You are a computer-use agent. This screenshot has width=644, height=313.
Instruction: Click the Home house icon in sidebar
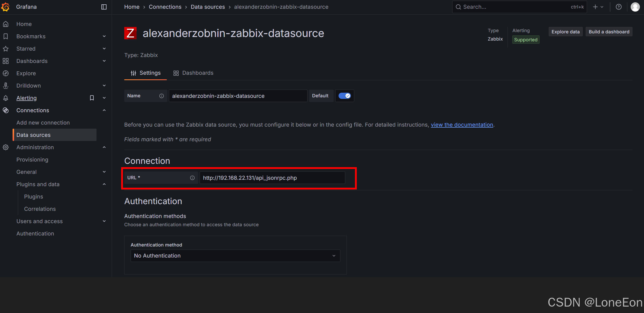pyautogui.click(x=6, y=24)
